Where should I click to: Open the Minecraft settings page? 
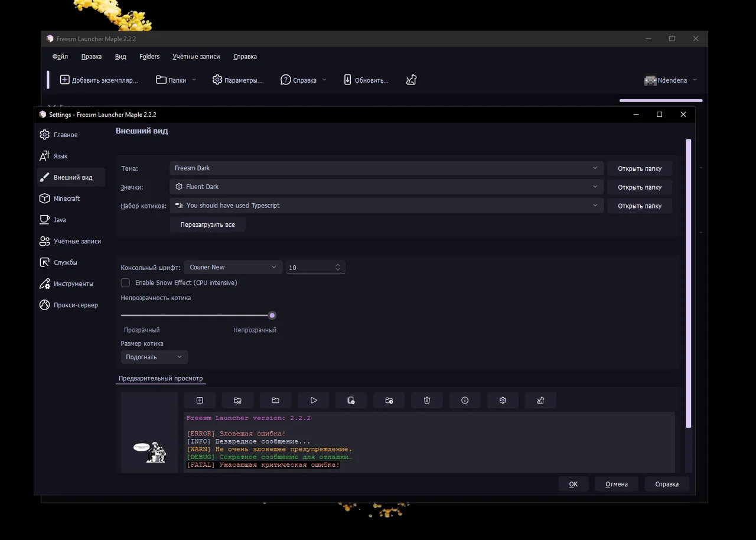point(71,199)
